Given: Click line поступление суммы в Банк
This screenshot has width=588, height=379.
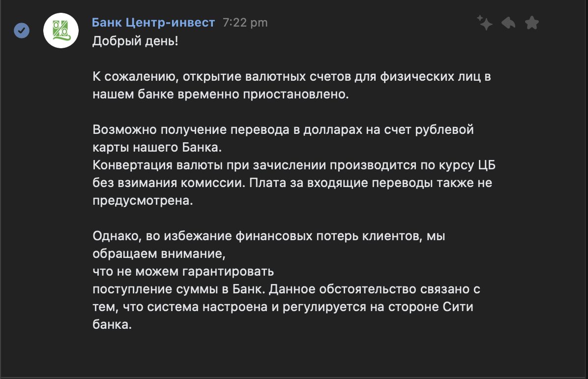Looking at the screenshot, I should click(287, 289).
